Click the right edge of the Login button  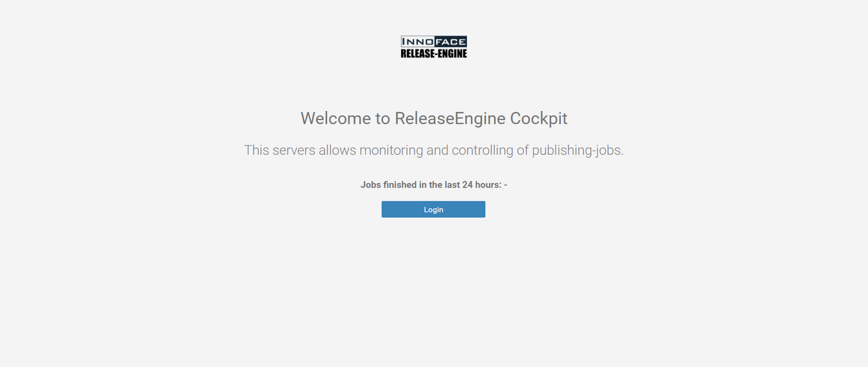[481, 209]
